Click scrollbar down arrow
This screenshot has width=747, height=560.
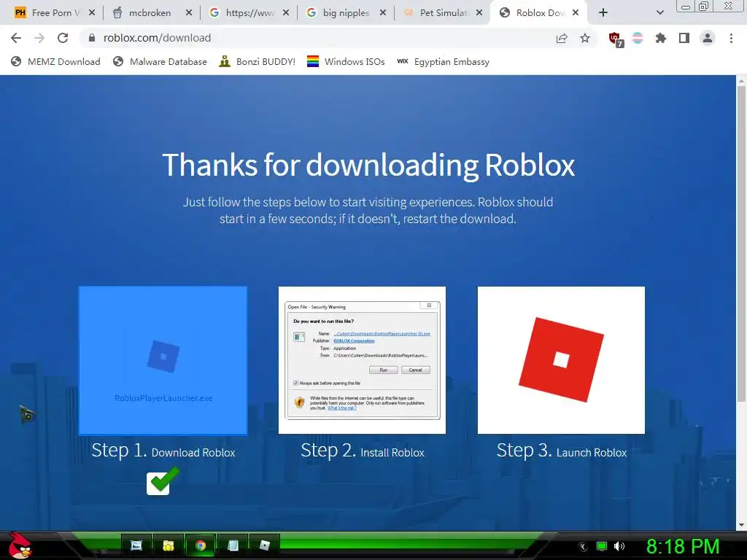pos(741,525)
